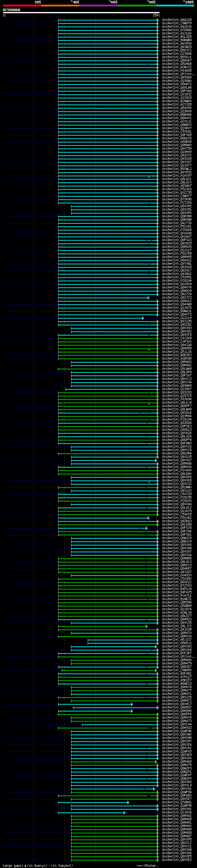Click hit label UniRef100_O23929
The image size is (197, 868).
point(177,98)
